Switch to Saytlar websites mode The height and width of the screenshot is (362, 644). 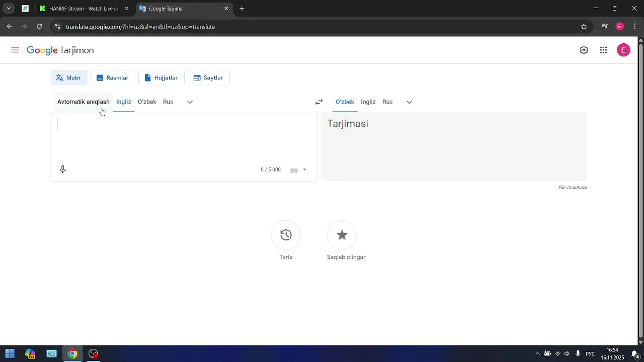(208, 78)
